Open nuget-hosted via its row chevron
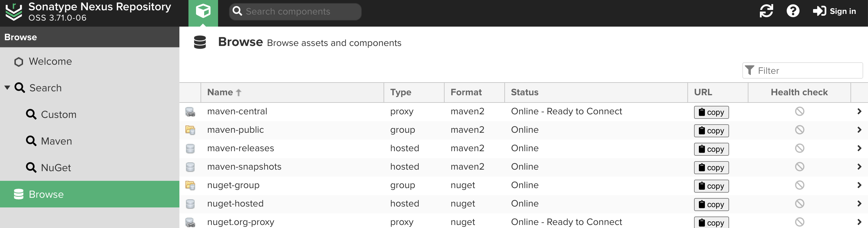Screen dimensions: 868x228 point(859,204)
